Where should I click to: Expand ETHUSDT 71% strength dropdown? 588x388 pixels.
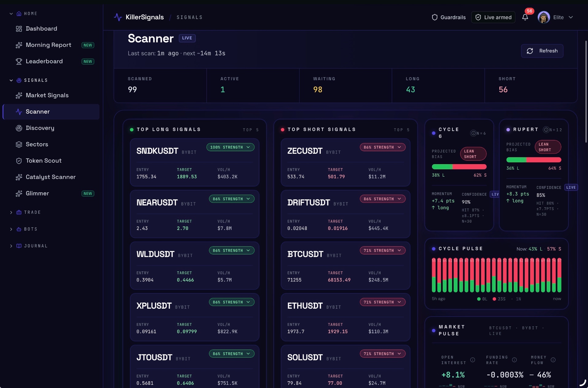pyautogui.click(x=383, y=302)
